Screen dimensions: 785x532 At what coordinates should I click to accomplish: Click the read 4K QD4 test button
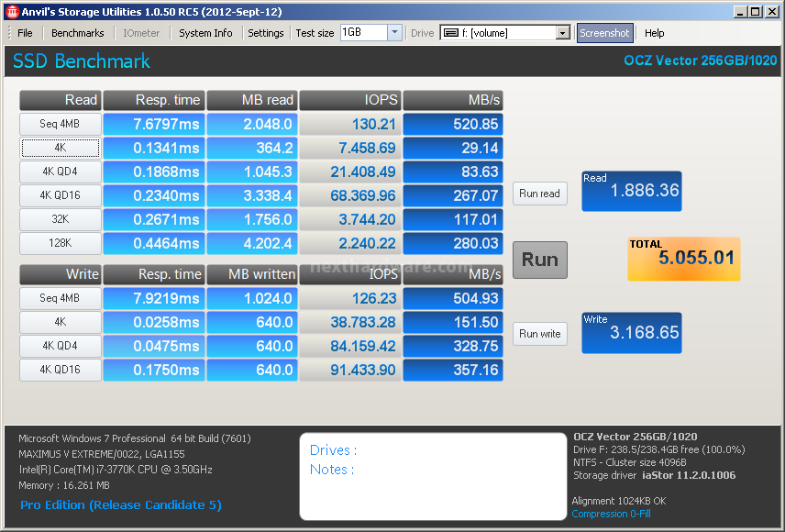tap(61, 172)
